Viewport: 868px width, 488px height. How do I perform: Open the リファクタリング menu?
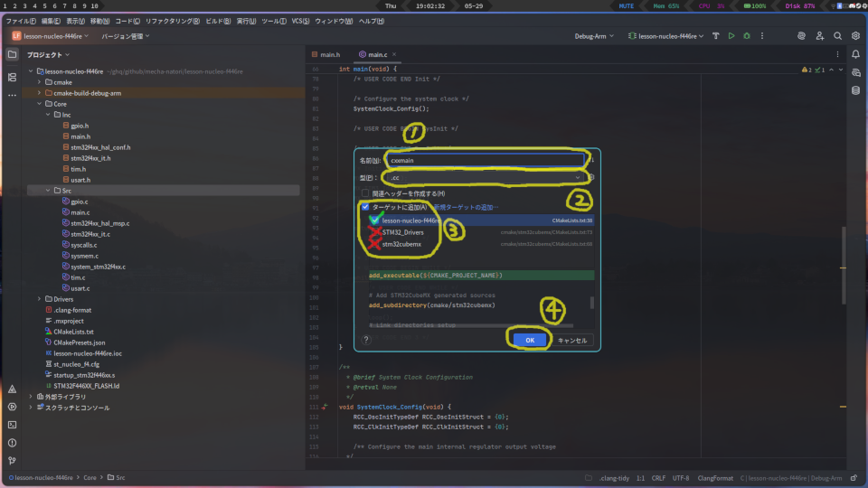pyautogui.click(x=175, y=21)
